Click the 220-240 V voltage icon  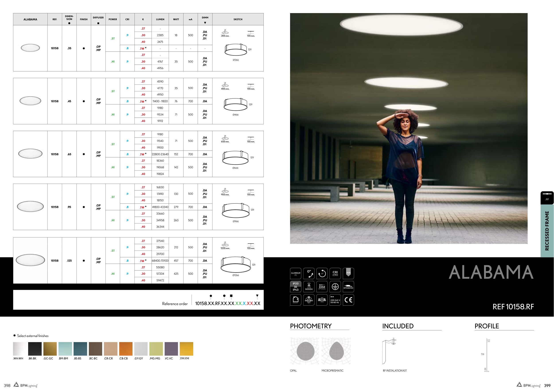(x=335, y=300)
